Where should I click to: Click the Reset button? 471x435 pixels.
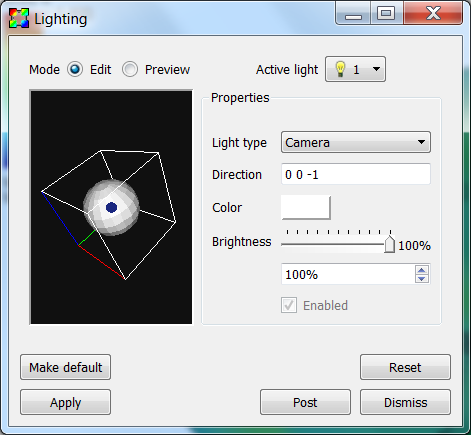[x=405, y=367]
